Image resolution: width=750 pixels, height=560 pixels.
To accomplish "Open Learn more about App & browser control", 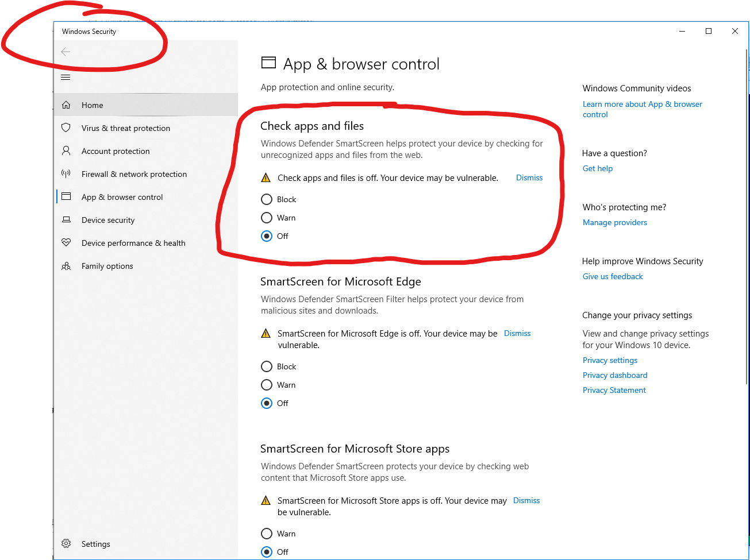I will 643,109.
